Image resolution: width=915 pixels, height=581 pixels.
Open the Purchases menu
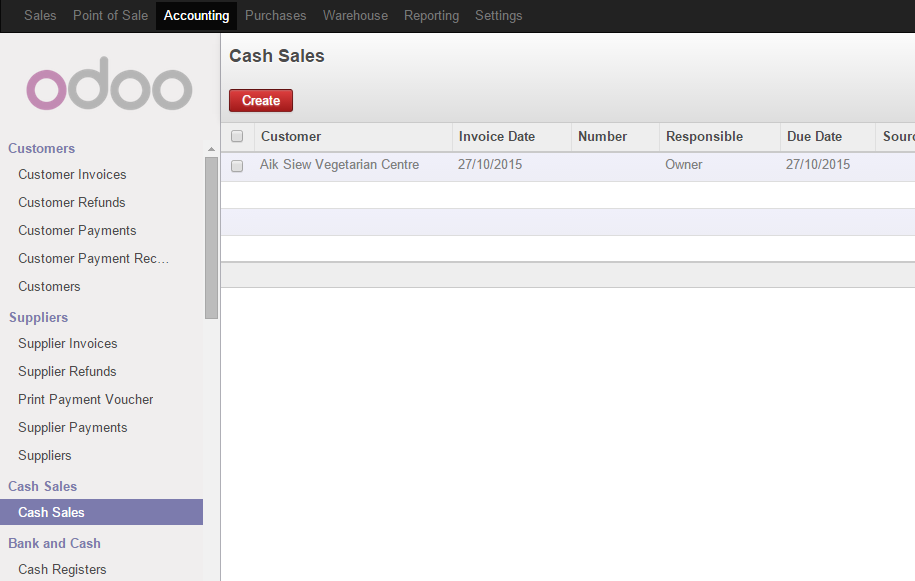click(x=275, y=15)
